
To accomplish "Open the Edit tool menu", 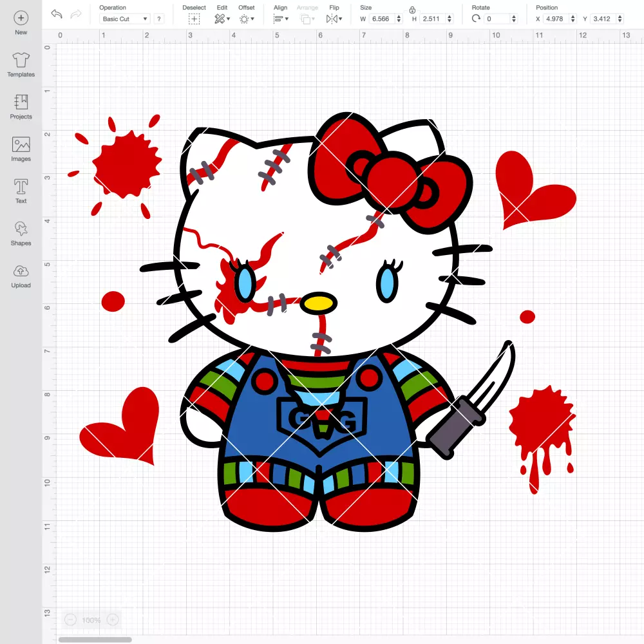I will click(x=222, y=19).
